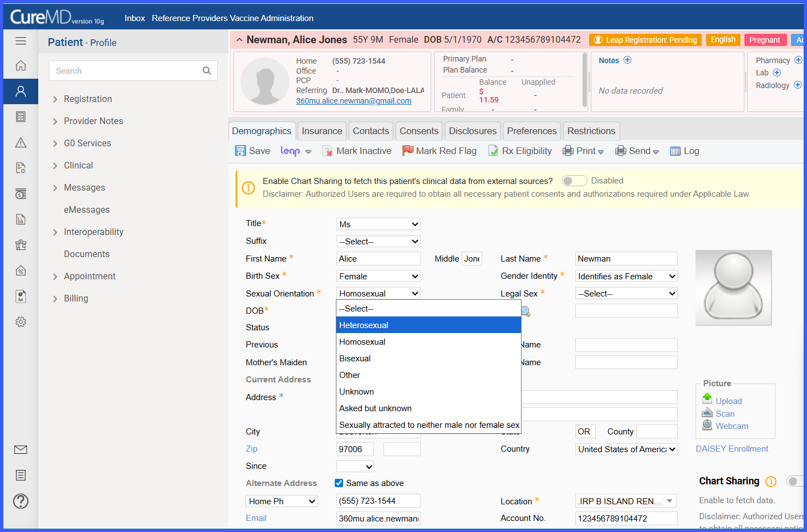The image size is (807, 532).
Task: Click the hamburger menu icon in sidebar
Action: [21, 41]
